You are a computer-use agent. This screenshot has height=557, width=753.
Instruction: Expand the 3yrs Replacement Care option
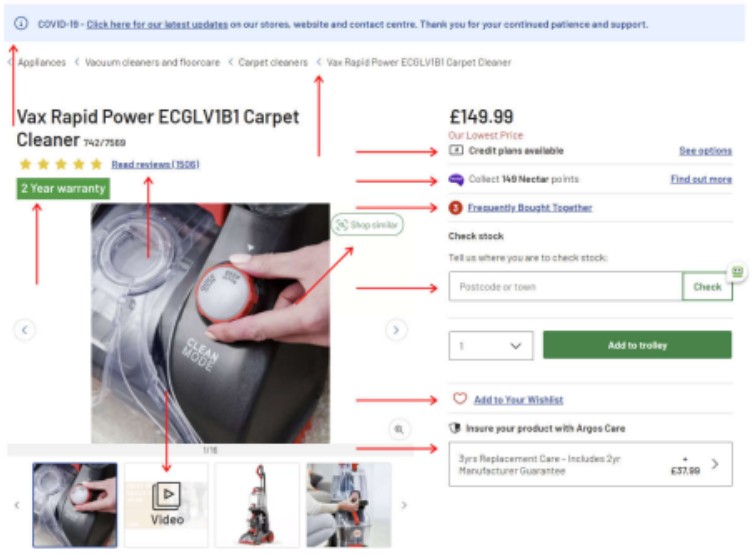click(x=714, y=464)
